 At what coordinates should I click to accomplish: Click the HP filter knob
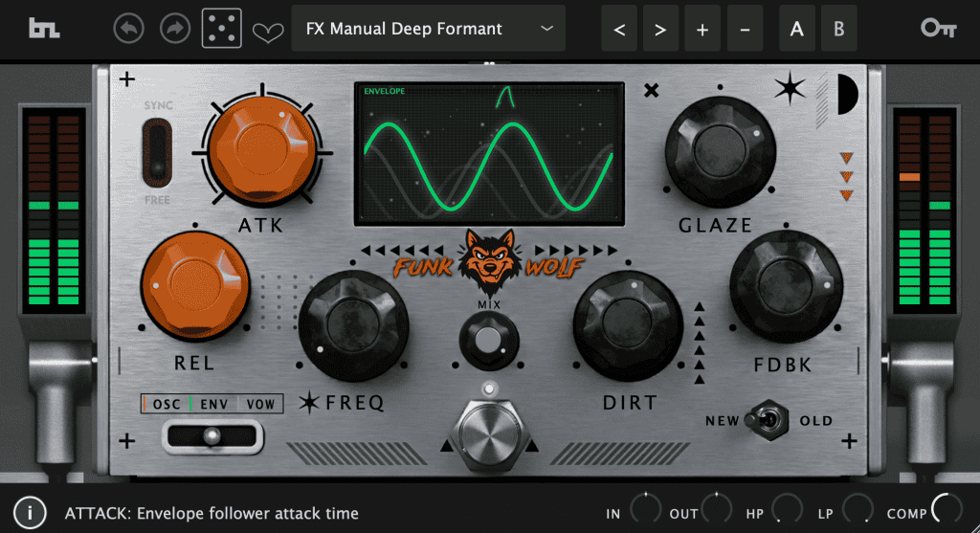tap(787, 508)
